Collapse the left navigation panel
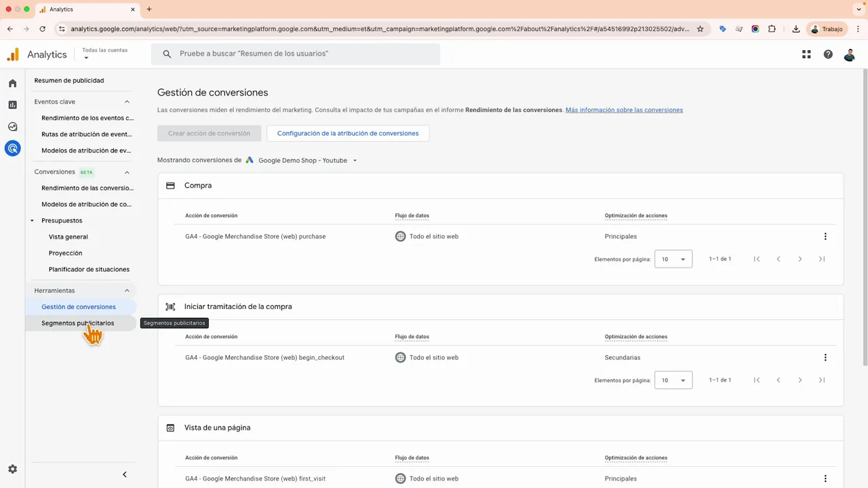Viewport: 868px width, 488px height. (124, 474)
